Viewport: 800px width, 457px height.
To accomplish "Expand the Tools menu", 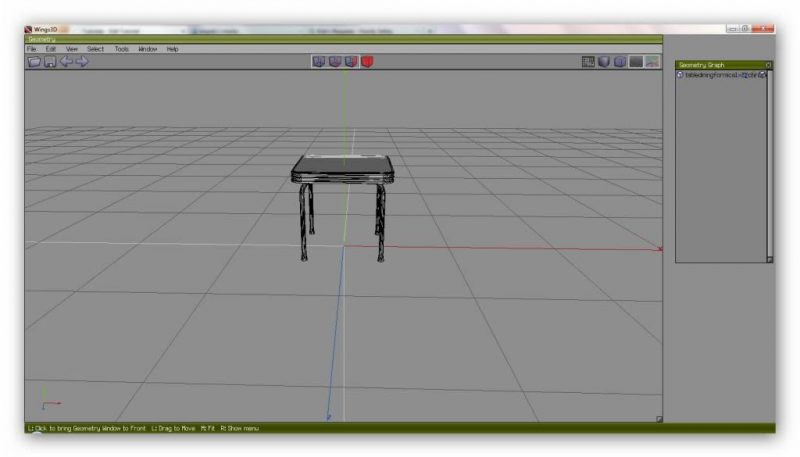I will [121, 49].
